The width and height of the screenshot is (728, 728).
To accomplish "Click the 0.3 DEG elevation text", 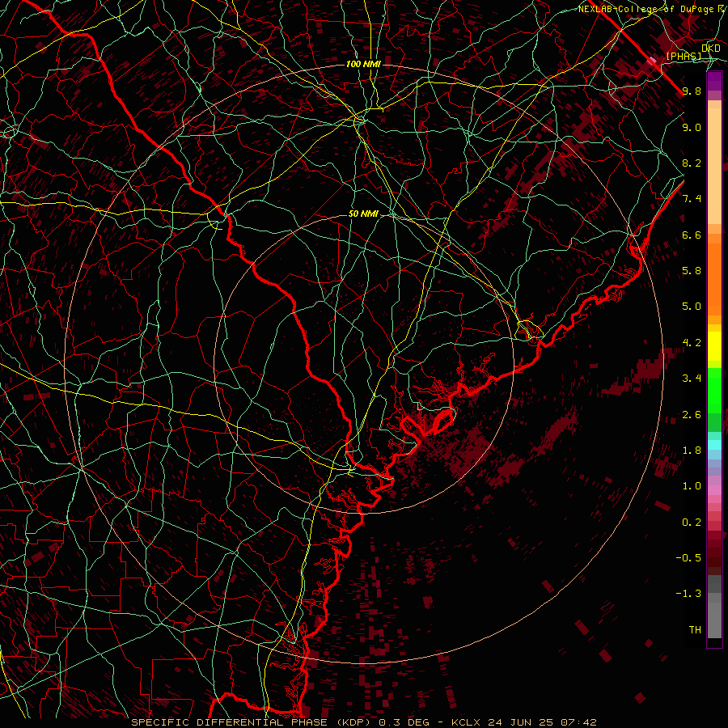I will click(x=404, y=722).
